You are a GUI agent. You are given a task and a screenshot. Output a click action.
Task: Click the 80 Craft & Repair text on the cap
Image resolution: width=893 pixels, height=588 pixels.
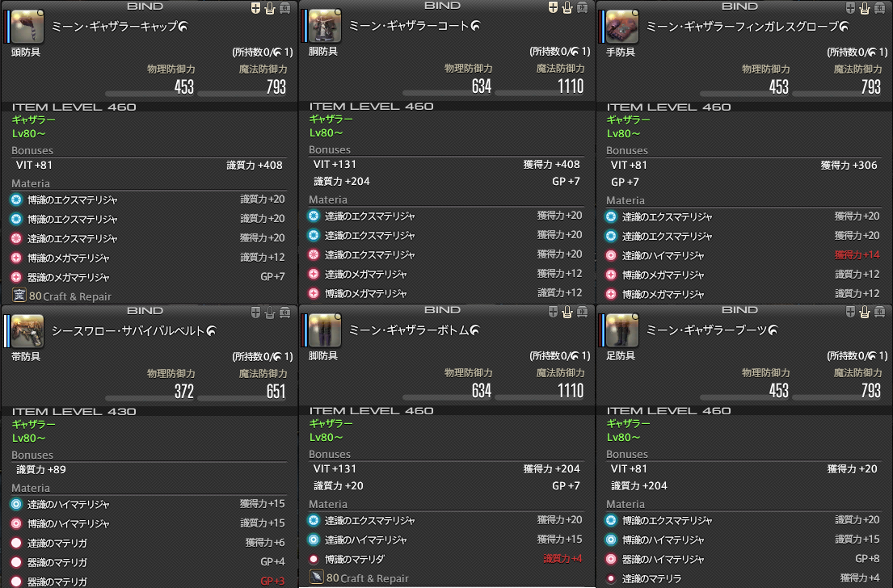70,296
